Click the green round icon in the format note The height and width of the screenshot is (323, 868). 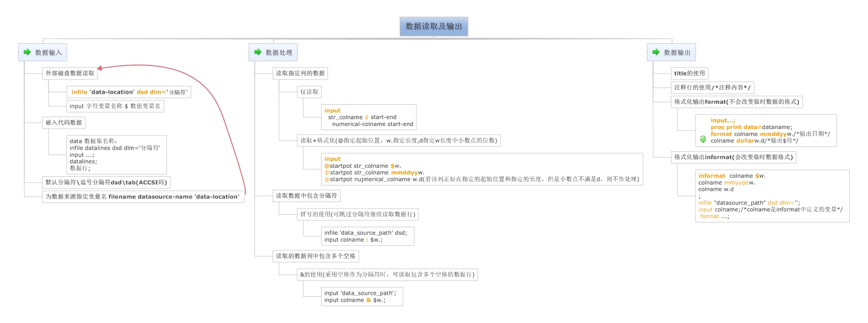tap(703, 139)
